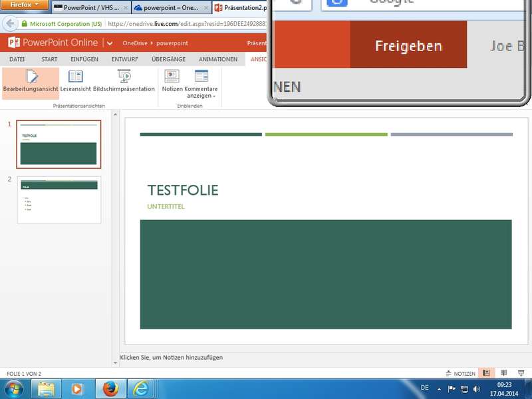Image resolution: width=532 pixels, height=399 pixels.
Task: Click FOLIE 1 VON 2 status text
Action: 24,374
